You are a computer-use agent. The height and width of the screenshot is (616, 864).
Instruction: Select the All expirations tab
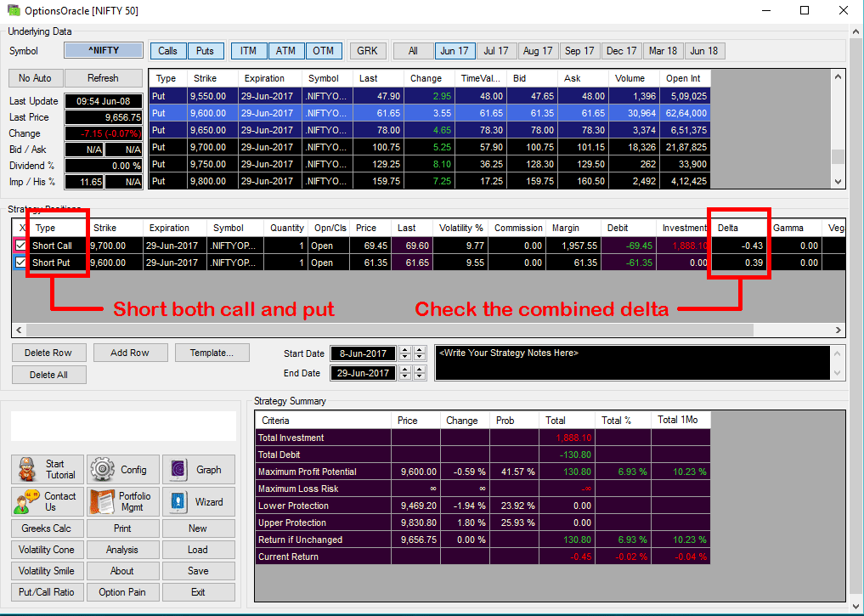[x=413, y=51]
